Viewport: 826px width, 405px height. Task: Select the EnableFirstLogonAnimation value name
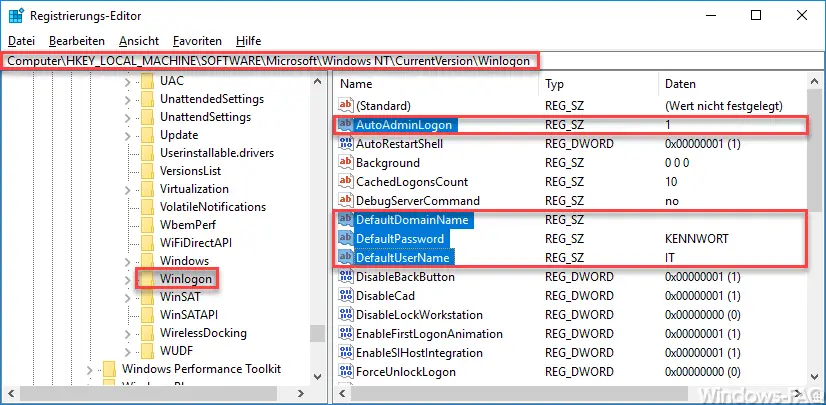click(429, 333)
